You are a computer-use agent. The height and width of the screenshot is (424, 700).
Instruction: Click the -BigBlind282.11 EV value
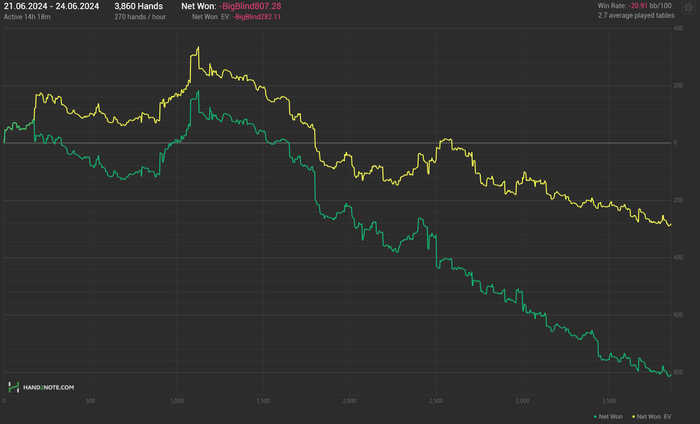pos(257,17)
